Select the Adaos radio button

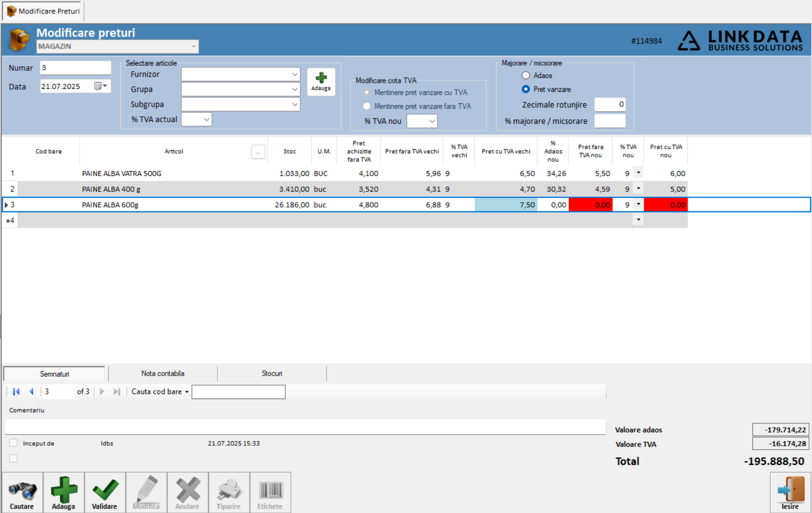(x=526, y=75)
